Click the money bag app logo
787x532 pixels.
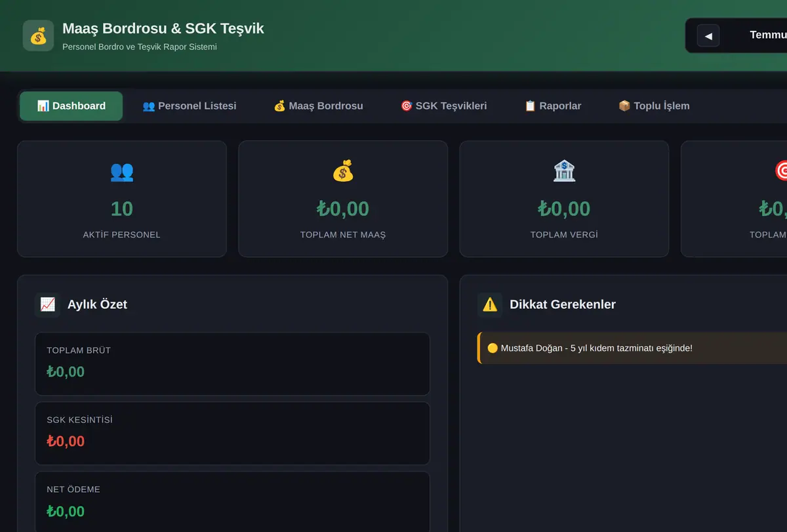pyautogui.click(x=38, y=35)
